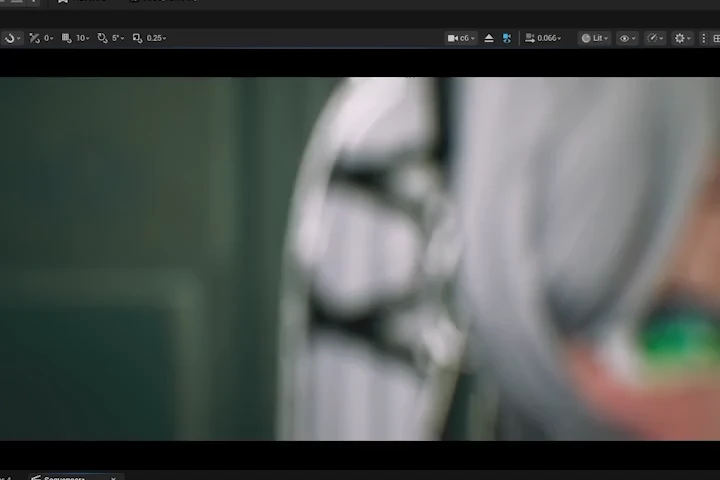Screen dimensions: 720x480
Task: Open camera speed 0.066 dropdown
Action: pyautogui.click(x=543, y=38)
